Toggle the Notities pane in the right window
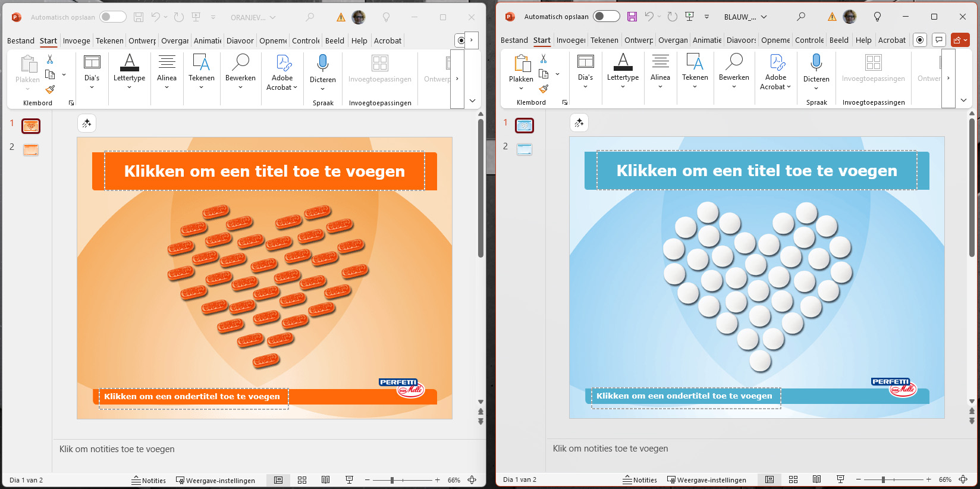Viewport: 980px width, 489px height. (640, 479)
